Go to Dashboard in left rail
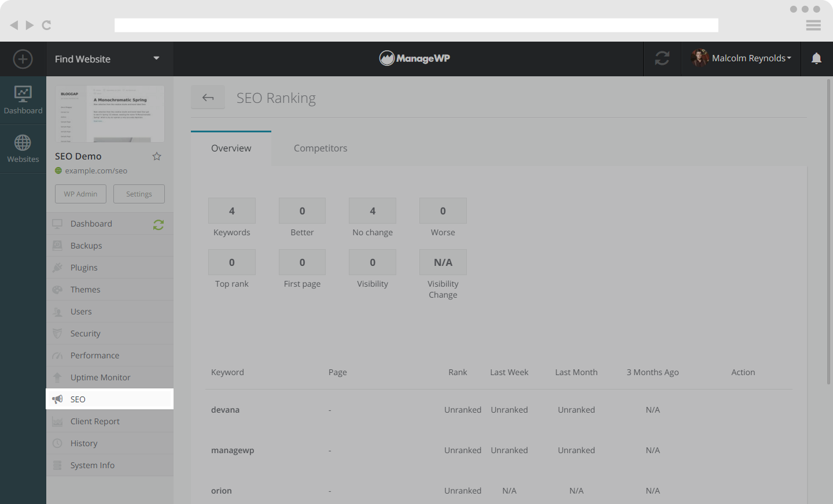This screenshot has height=504, width=833. tap(23, 100)
